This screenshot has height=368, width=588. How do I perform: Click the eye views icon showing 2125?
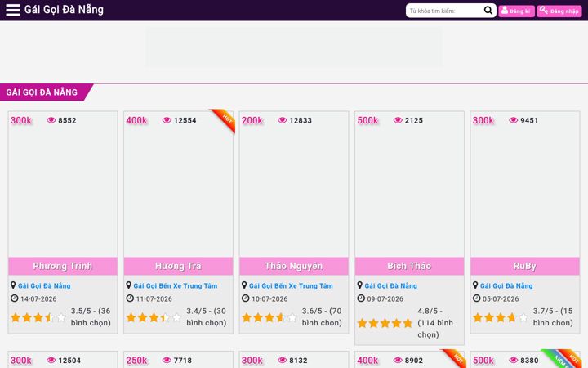pos(398,120)
